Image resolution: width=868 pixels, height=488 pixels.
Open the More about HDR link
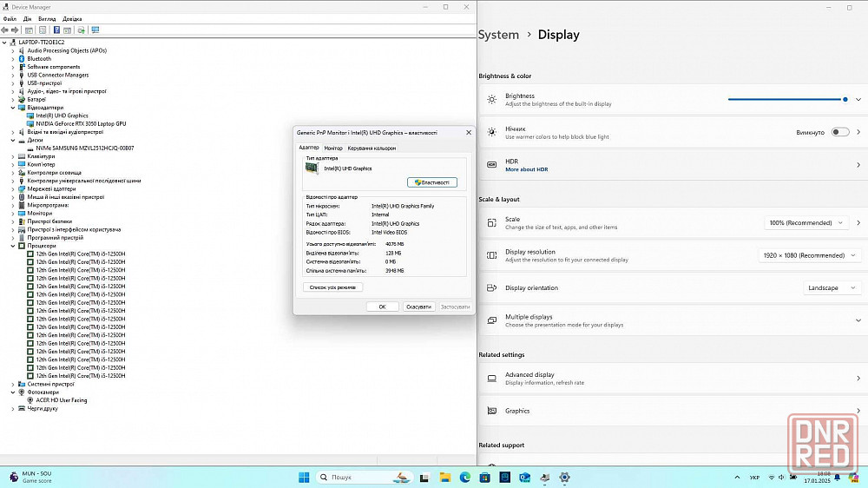tap(527, 169)
